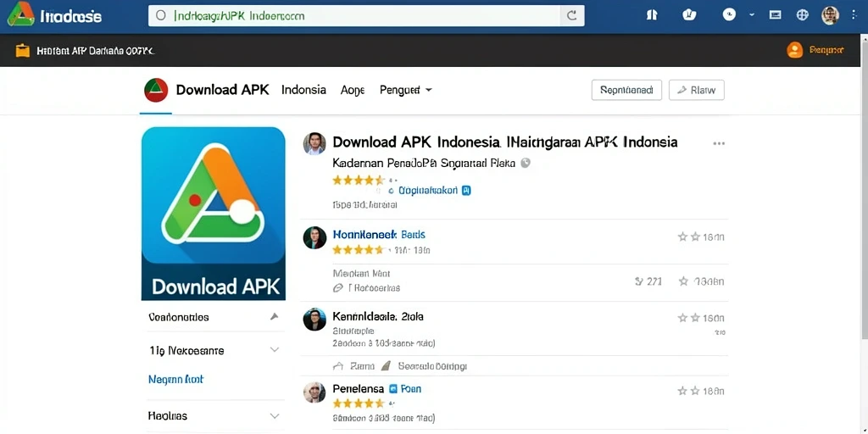Open the Honnkeneek Baids link

tap(379, 235)
